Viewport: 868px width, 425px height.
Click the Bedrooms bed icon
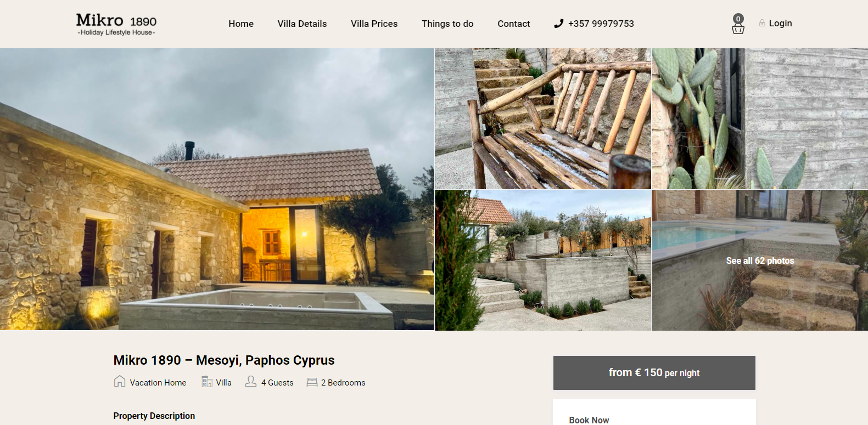pos(312,382)
